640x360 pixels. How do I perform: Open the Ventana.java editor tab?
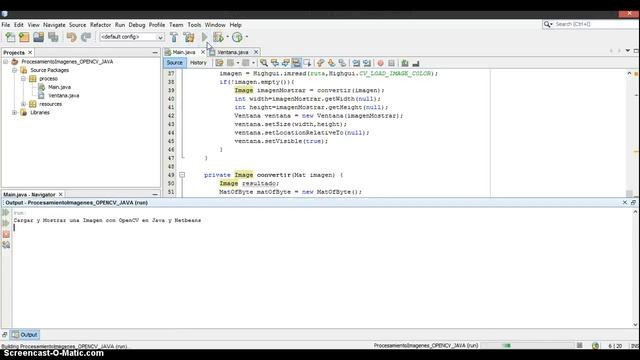(233, 52)
